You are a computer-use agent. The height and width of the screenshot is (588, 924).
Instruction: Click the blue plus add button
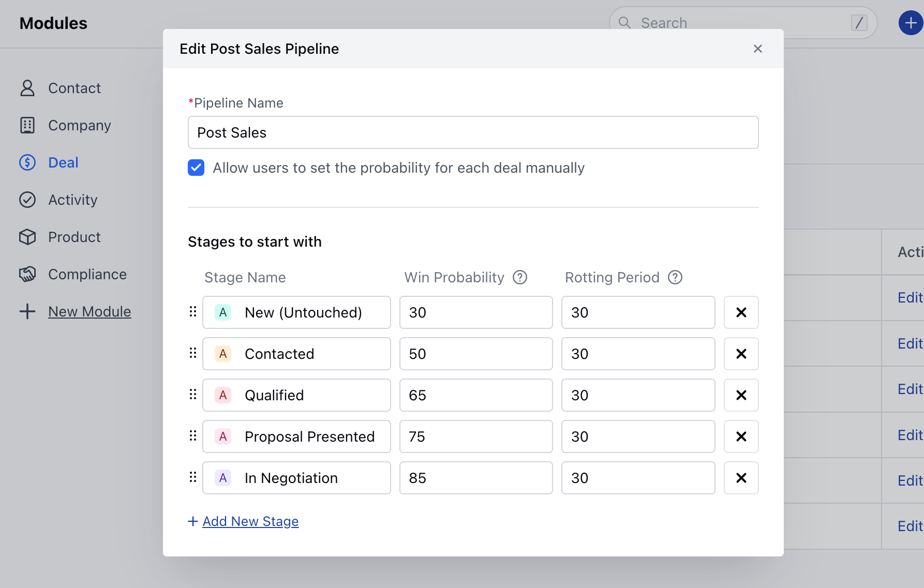911,23
